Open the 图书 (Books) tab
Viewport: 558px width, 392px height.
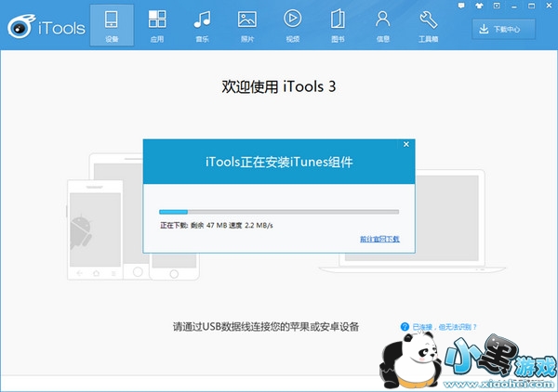tap(338, 25)
